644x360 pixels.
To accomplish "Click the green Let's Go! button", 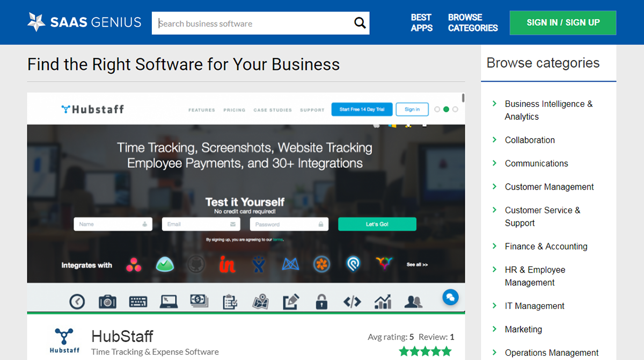I will coord(377,224).
